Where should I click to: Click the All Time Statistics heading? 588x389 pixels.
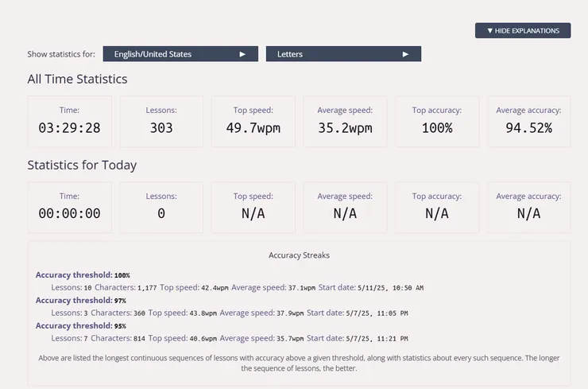click(x=77, y=79)
